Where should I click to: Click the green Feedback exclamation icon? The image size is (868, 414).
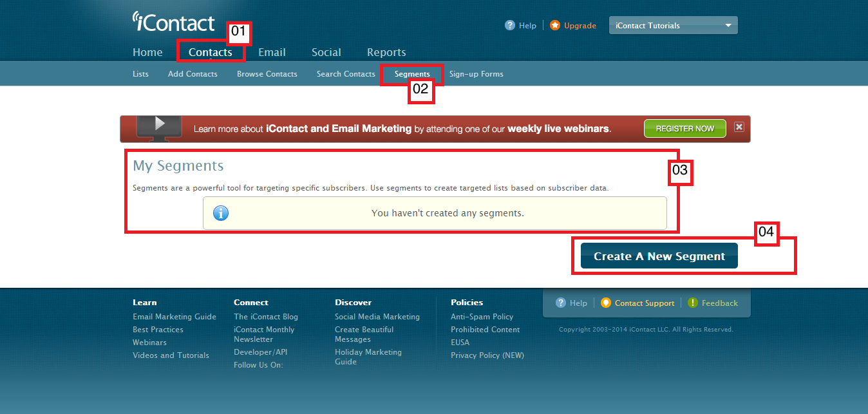click(693, 303)
